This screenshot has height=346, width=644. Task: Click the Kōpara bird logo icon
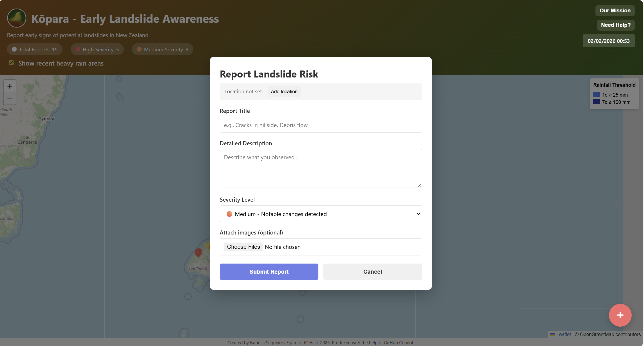[16, 18]
